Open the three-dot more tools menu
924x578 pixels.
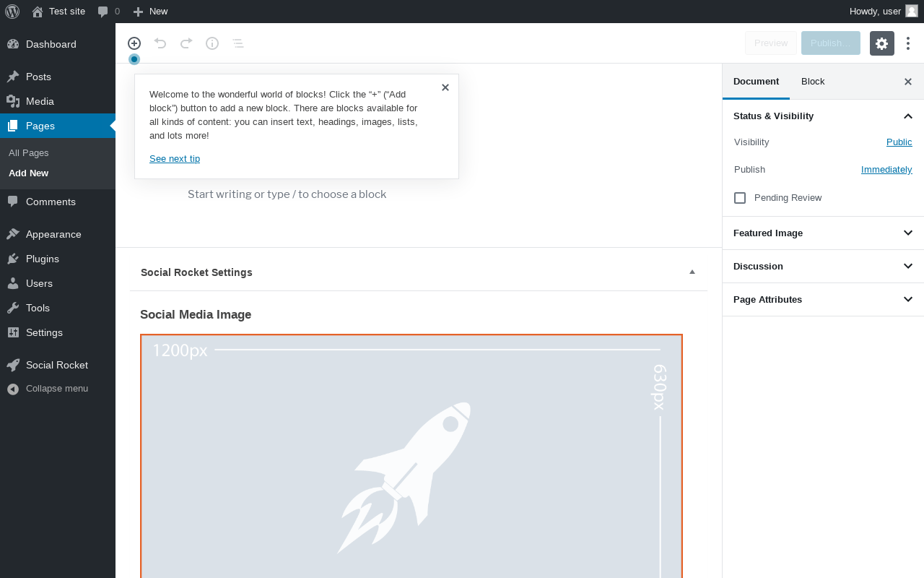908,43
